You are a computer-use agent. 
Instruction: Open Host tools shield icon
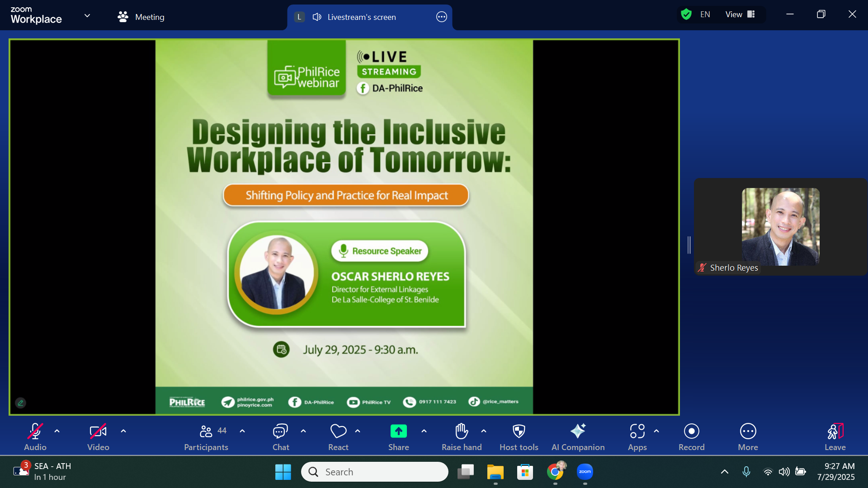point(519,432)
